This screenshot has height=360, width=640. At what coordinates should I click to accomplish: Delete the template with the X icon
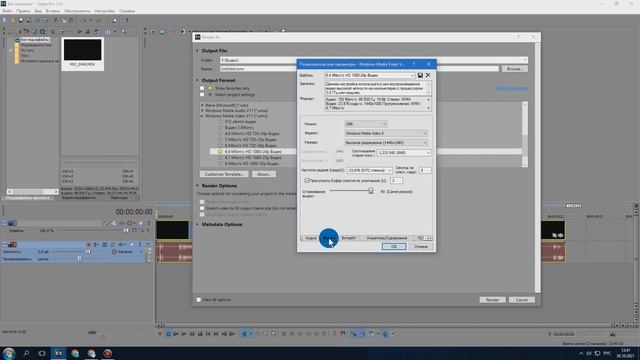click(428, 75)
